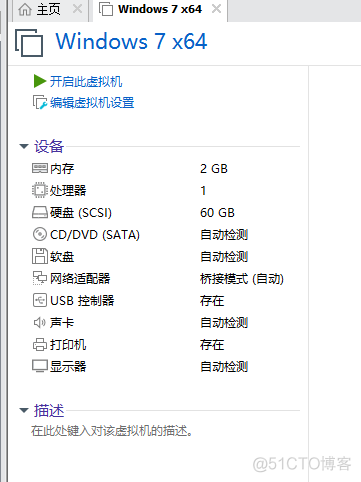Click the floppy disk (软盘) icon
The width and height of the screenshot is (361, 482).
(x=40, y=256)
